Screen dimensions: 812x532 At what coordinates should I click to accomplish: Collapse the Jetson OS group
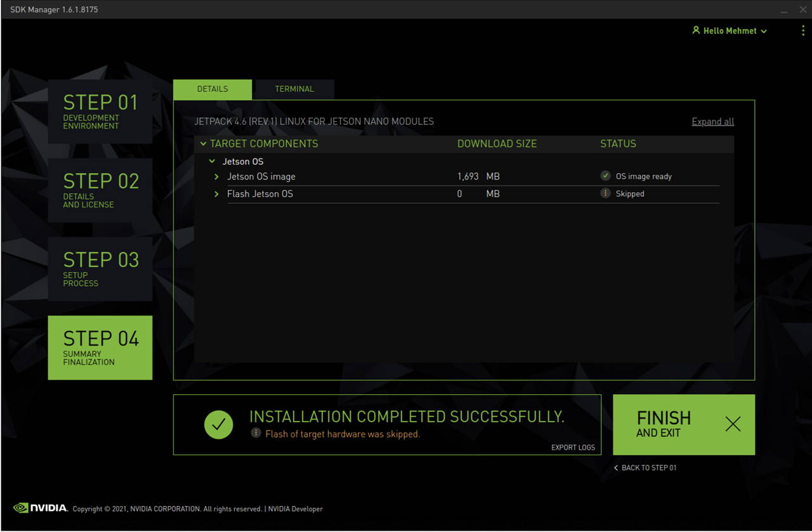click(x=212, y=161)
